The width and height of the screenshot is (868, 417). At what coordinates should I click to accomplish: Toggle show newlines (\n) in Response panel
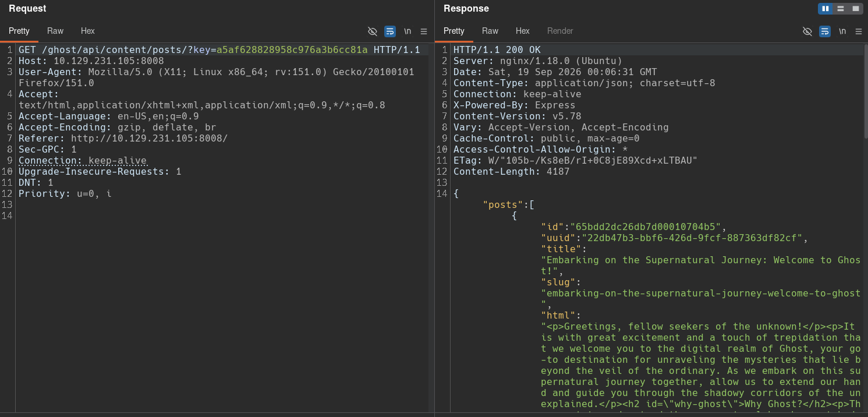pyautogui.click(x=842, y=31)
